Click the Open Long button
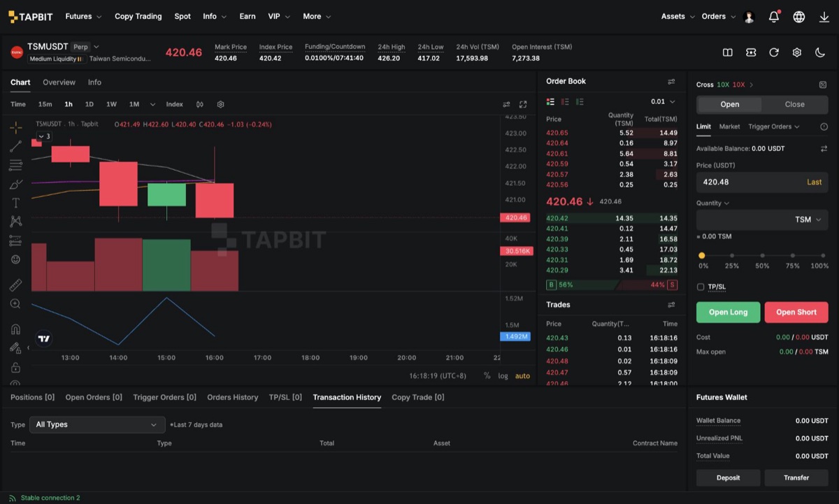Screen dimensions: 839x504 tap(728, 312)
